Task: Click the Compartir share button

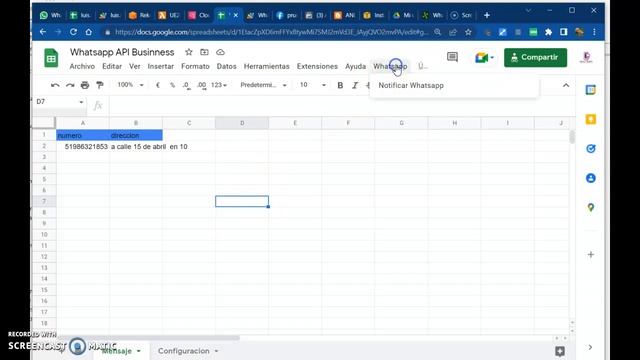Action: [536, 58]
